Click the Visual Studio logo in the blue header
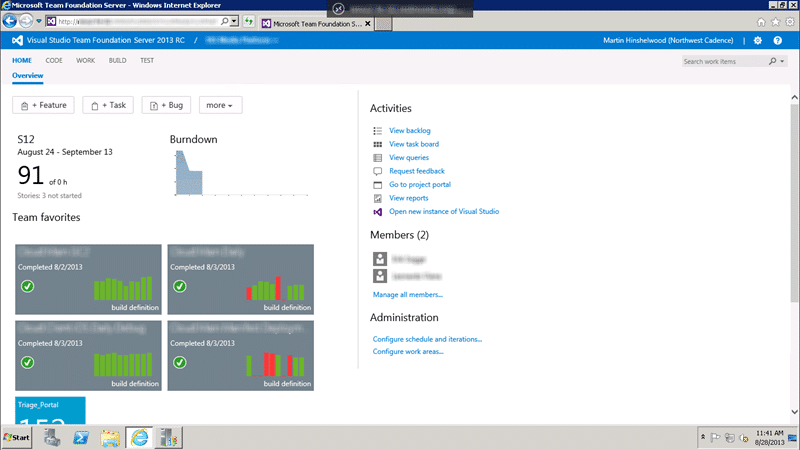Viewport: 800px width, 450px height. click(x=17, y=40)
